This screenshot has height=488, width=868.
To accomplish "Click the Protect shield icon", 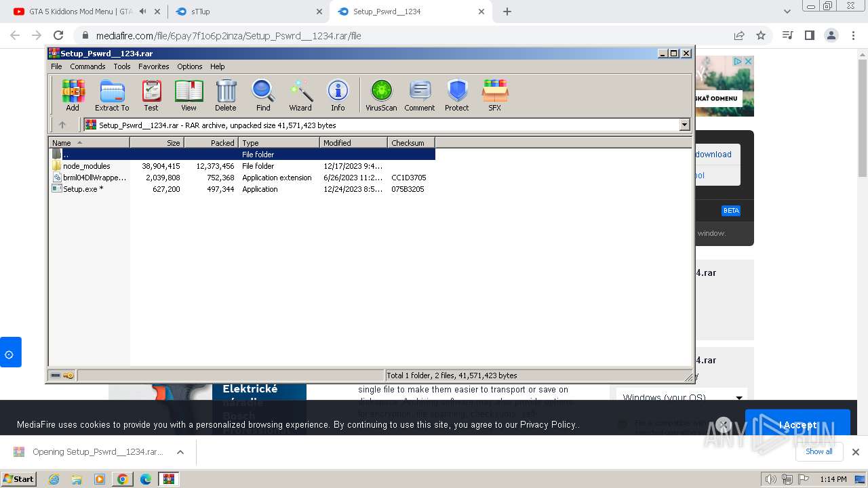I will pyautogui.click(x=457, y=95).
